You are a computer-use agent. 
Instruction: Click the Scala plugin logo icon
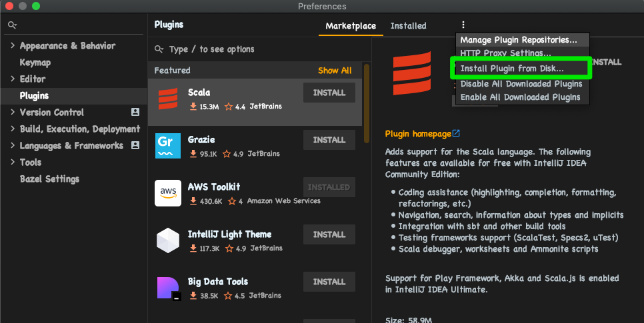[x=167, y=99]
